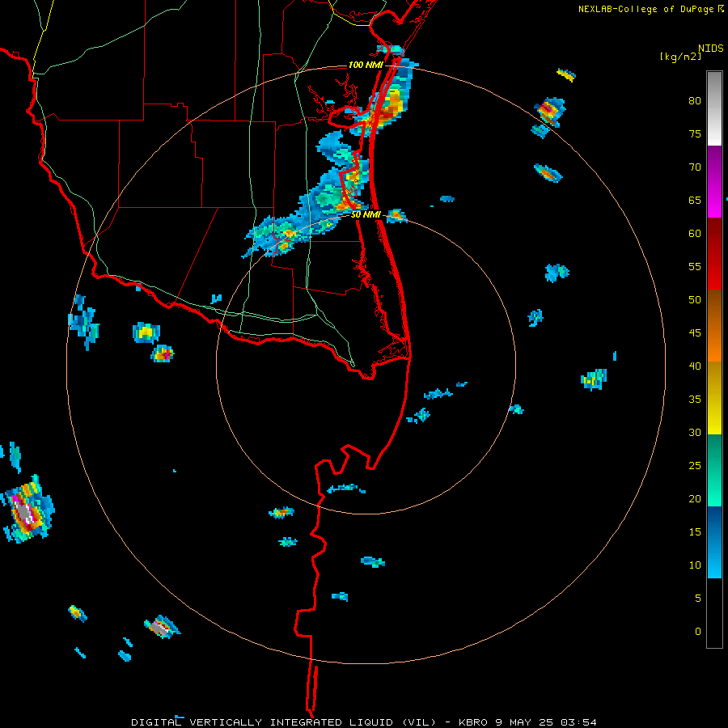Click the 70 value on the scale
This screenshot has width=728, height=728.
[x=695, y=167]
